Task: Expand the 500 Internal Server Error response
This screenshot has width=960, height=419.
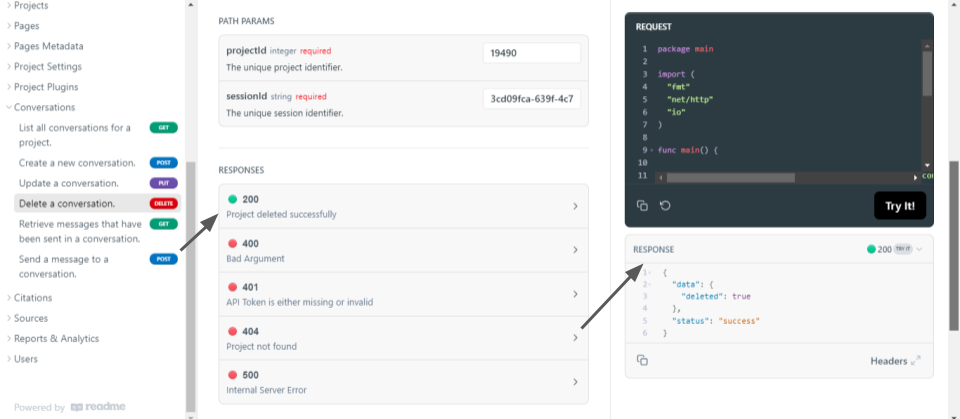Action: (403, 382)
